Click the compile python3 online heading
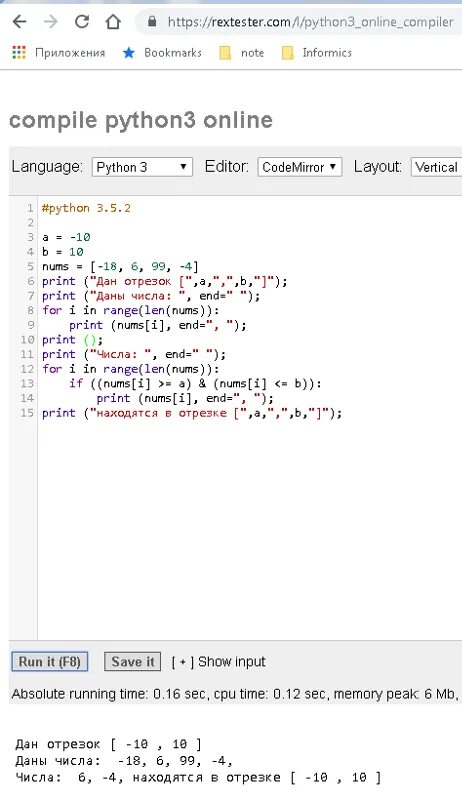Viewport: 462px width, 800px height. [x=141, y=120]
